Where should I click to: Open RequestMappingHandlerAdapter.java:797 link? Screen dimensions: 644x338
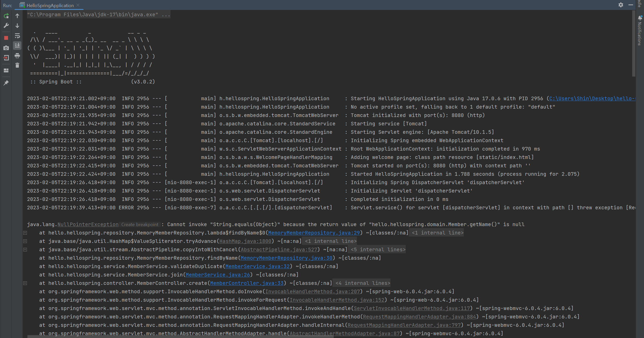(x=404, y=325)
